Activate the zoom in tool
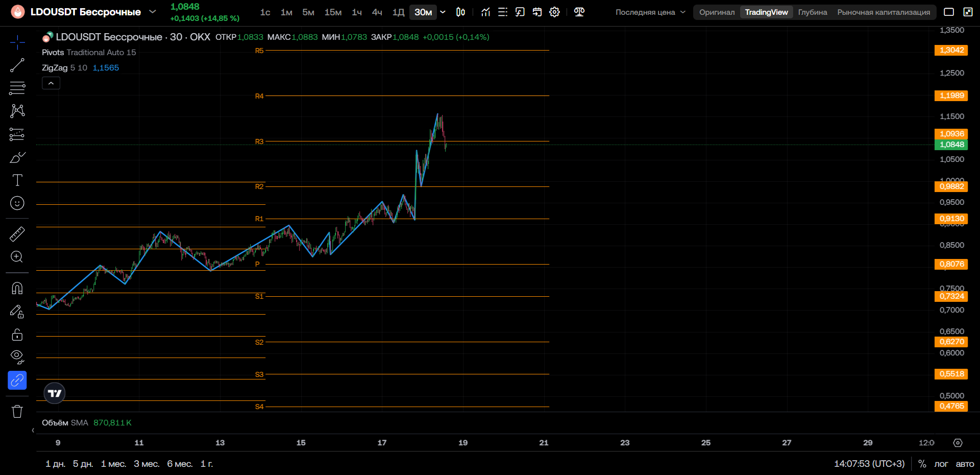Image resolution: width=980 pixels, height=475 pixels. point(17,257)
